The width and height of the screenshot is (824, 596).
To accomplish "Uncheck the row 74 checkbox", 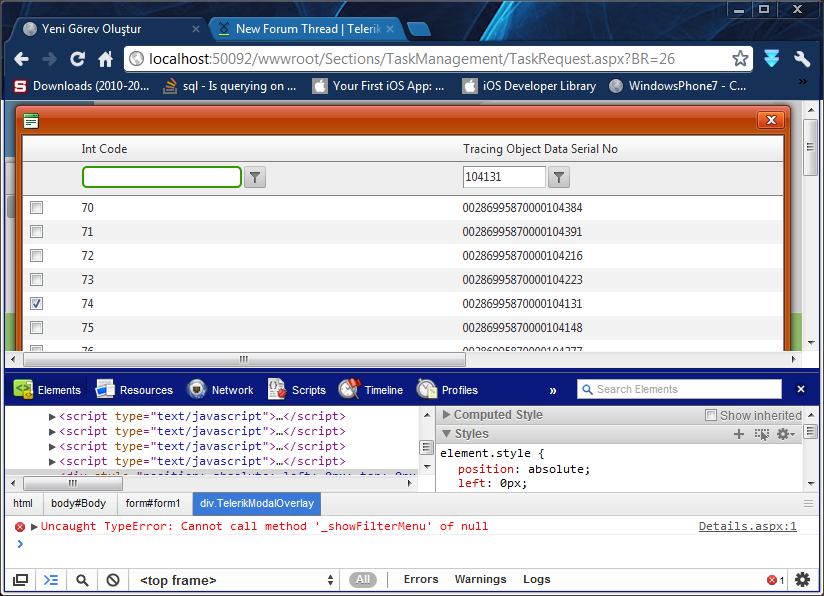I will (x=36, y=303).
